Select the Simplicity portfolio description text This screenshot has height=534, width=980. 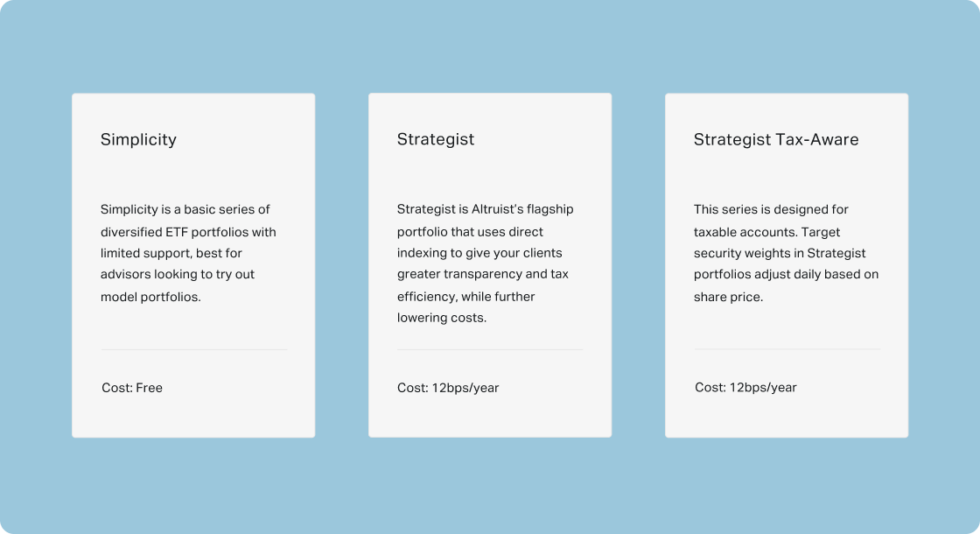point(188,253)
